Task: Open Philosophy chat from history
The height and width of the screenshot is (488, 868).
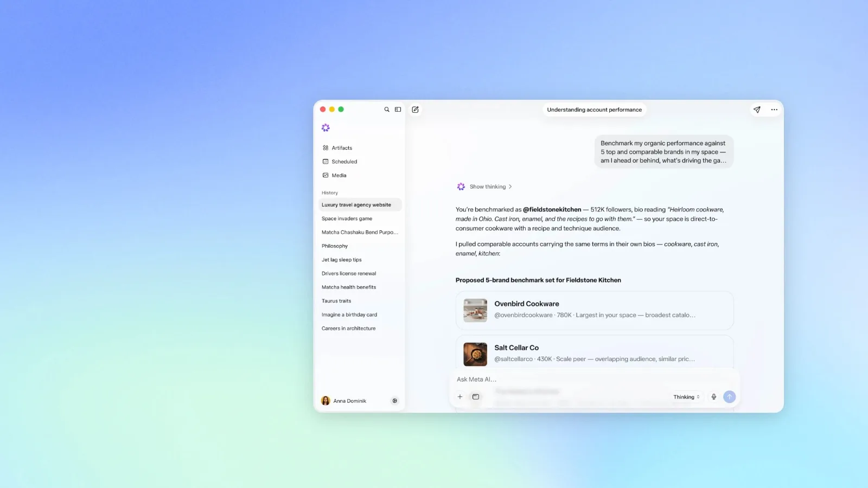Action: (x=335, y=246)
